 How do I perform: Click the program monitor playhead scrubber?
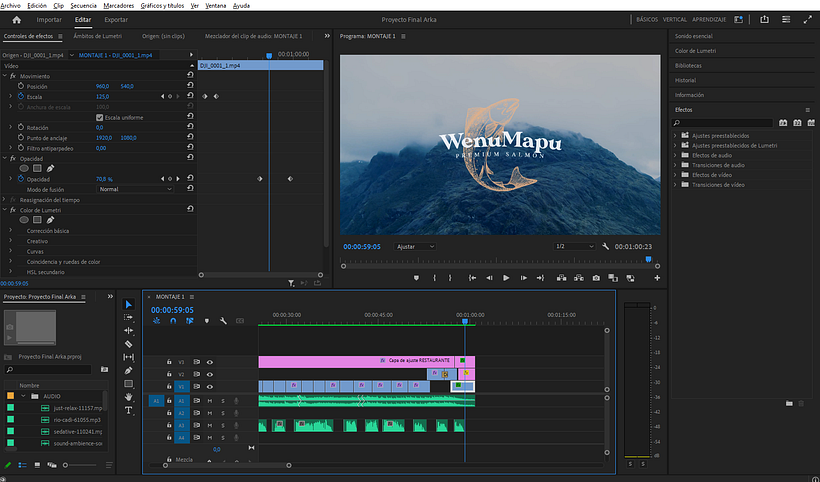tap(648, 259)
